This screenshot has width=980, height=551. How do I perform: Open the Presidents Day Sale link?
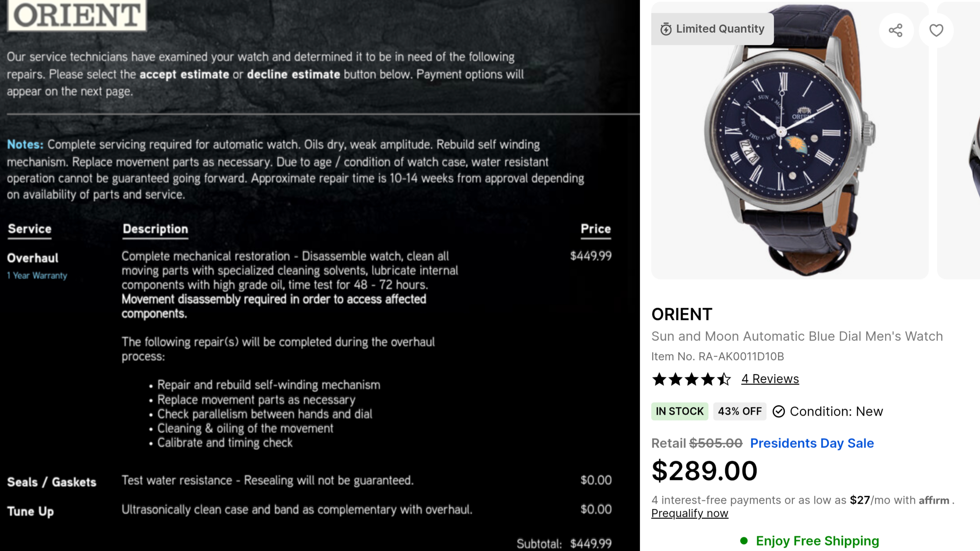pos(812,443)
